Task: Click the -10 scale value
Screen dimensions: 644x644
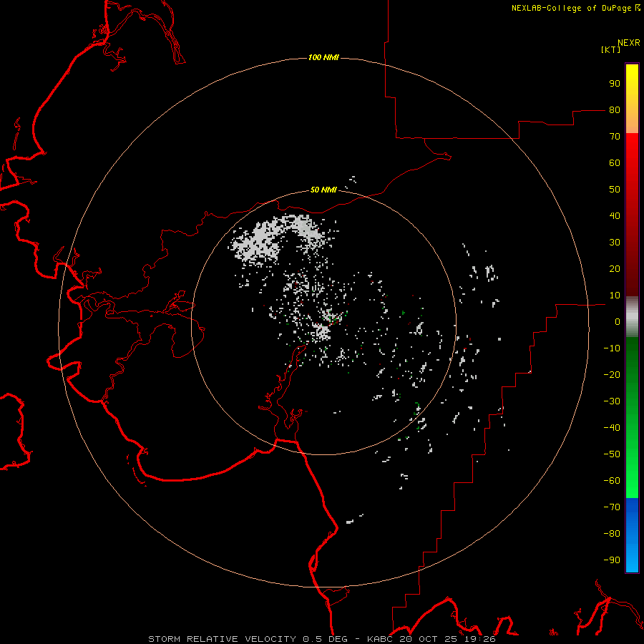Action: click(612, 348)
